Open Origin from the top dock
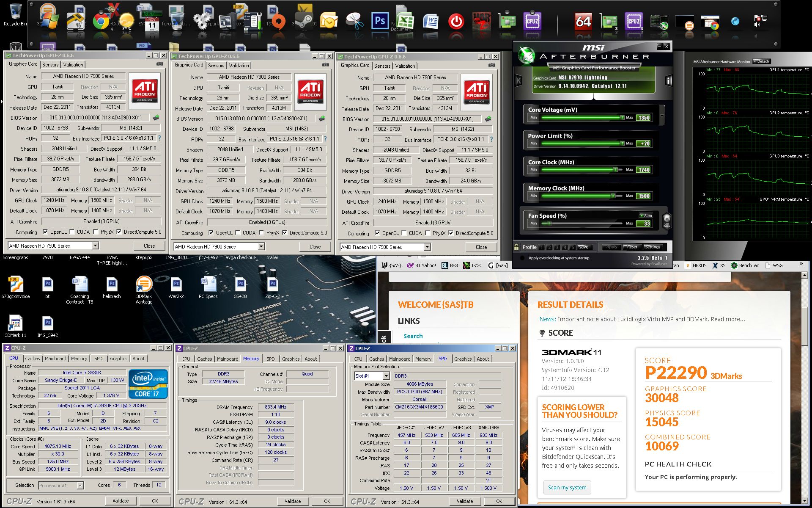Viewport: 812px width, 508px height. [x=278, y=21]
